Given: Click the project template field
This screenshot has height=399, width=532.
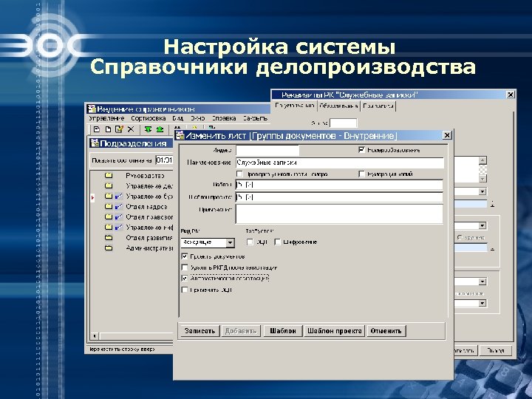Looking at the screenshot, I should pos(339,197).
